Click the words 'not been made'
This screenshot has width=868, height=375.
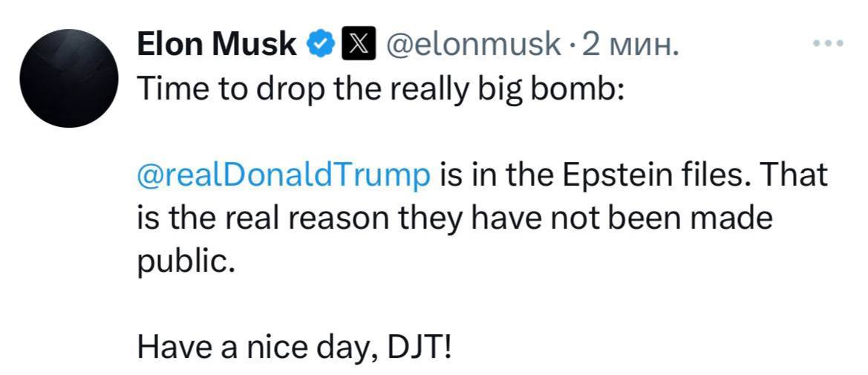pyautogui.click(x=662, y=219)
